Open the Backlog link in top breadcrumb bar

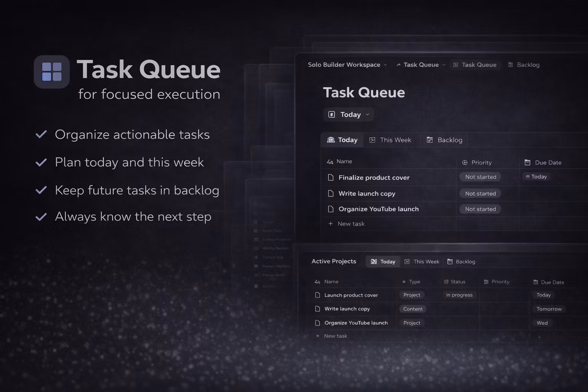tap(524, 65)
